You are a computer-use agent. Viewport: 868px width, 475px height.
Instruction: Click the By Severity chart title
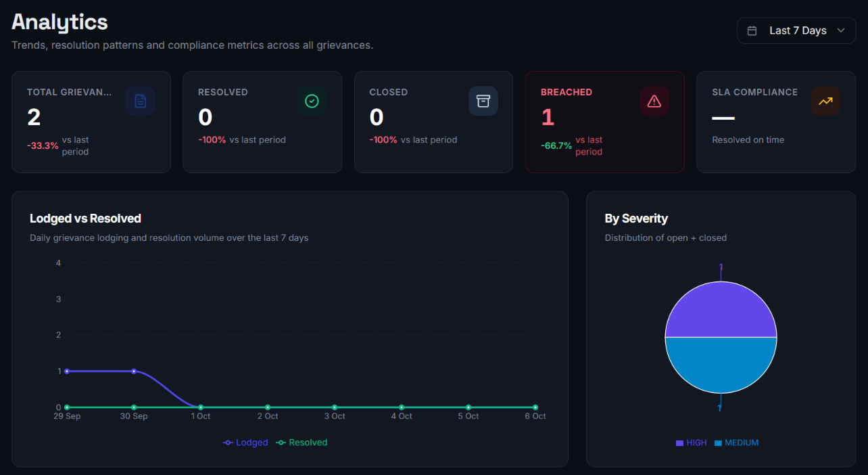(636, 219)
